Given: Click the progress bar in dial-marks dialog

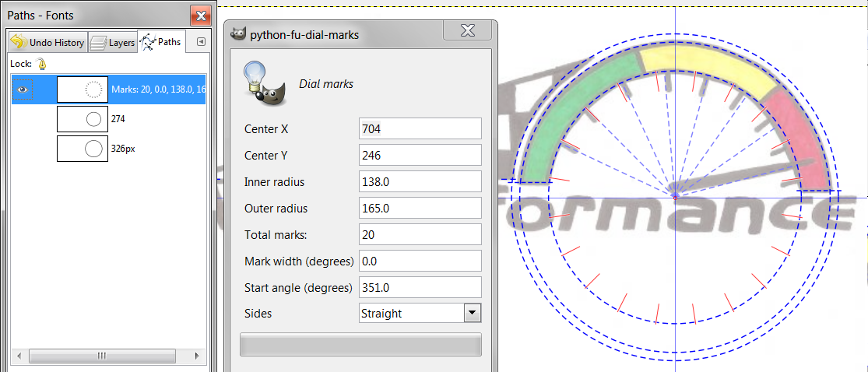Looking at the screenshot, I should [x=360, y=345].
